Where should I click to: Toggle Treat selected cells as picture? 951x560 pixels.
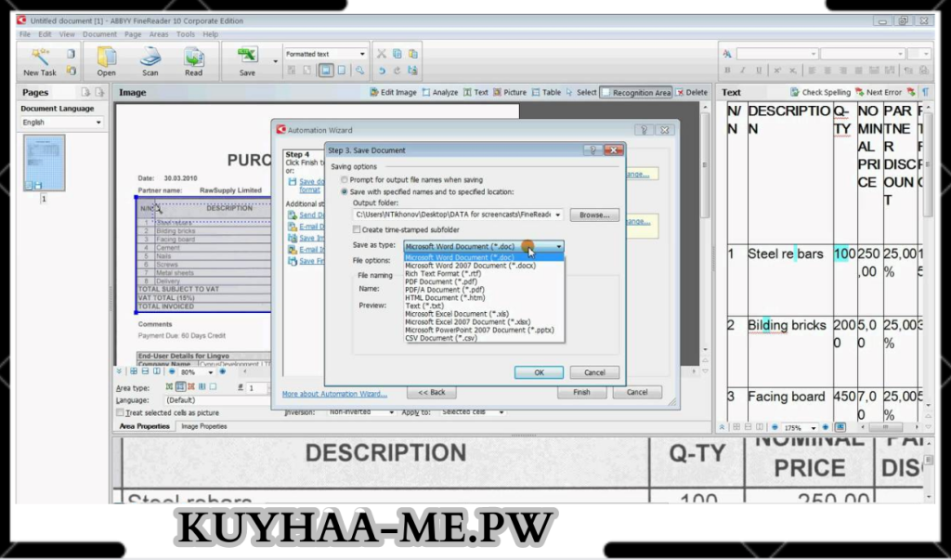pyautogui.click(x=120, y=412)
